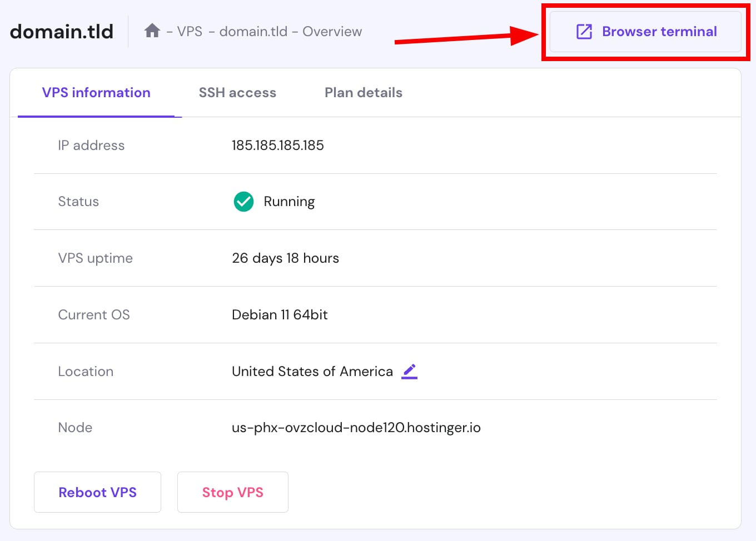This screenshot has width=756, height=541.
Task: Click VPS in the breadcrumb navigation
Action: (x=190, y=32)
